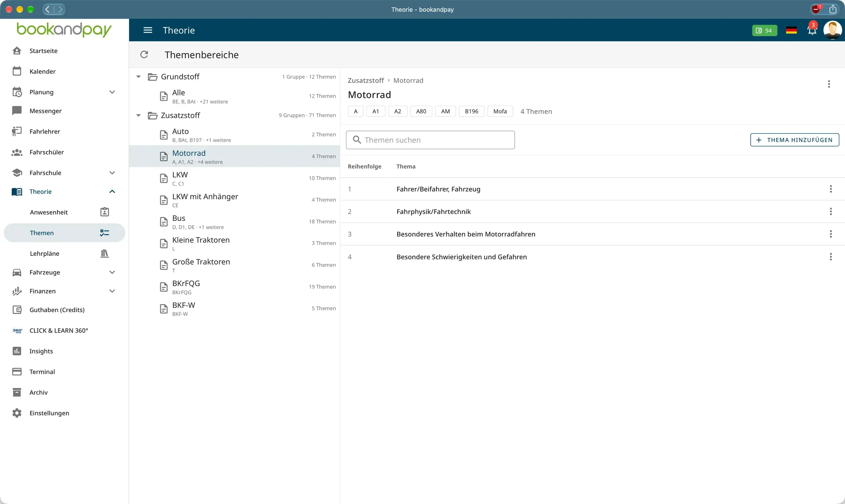Collapse the Theorie sidebar section

112,192
